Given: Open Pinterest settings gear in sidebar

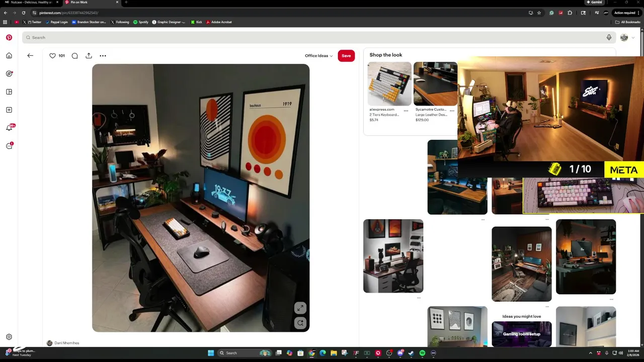Looking at the screenshot, I should pos(9,337).
